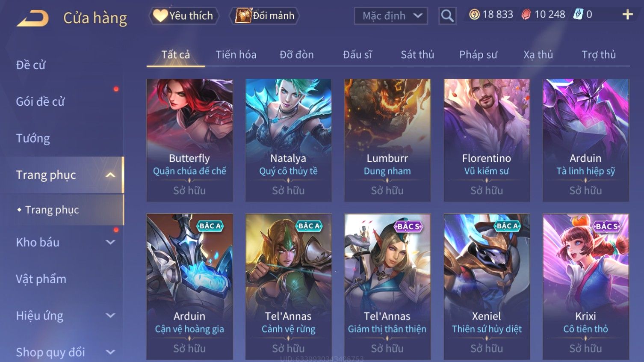Click the golden back arrow icon
Viewport: 644px width, 362px height.
33,18
